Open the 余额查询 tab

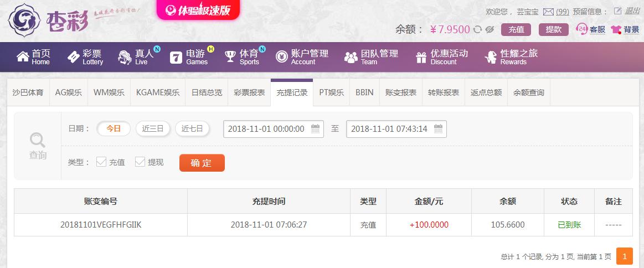pyautogui.click(x=529, y=93)
